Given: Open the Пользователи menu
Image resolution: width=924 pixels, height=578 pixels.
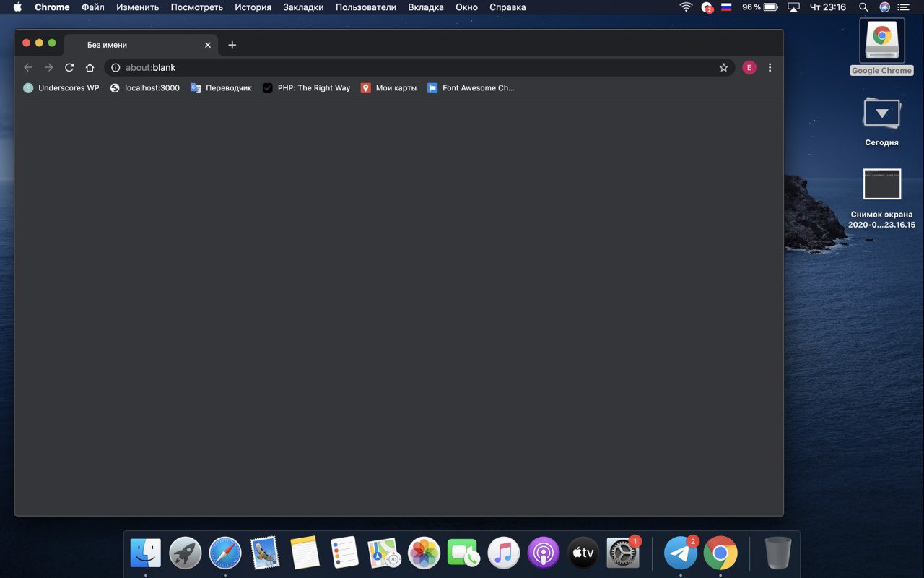Looking at the screenshot, I should pos(366,7).
